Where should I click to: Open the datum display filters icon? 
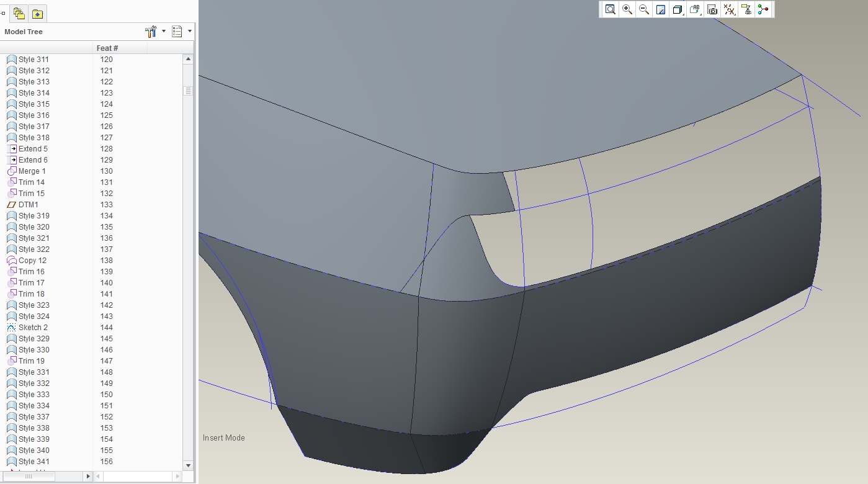[730, 9]
